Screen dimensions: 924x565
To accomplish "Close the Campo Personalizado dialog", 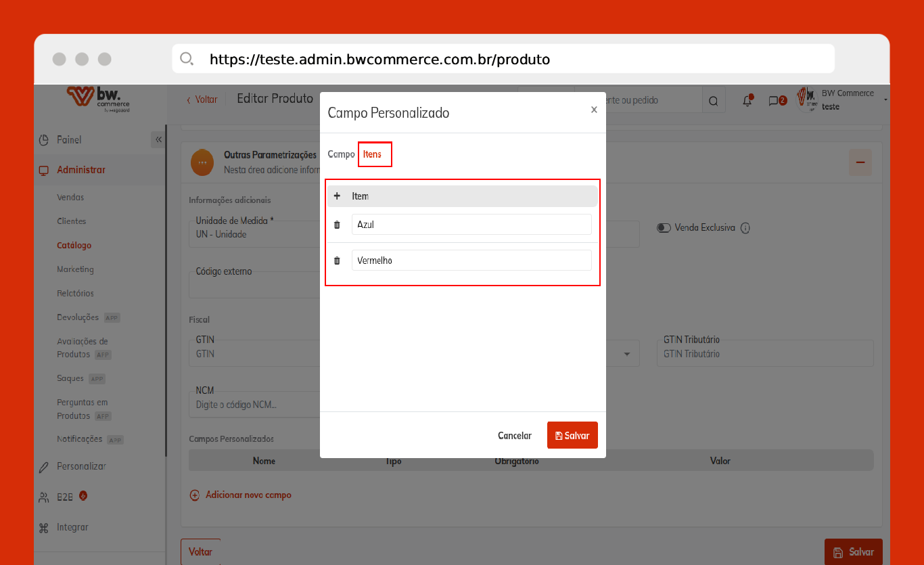I will click(x=594, y=110).
